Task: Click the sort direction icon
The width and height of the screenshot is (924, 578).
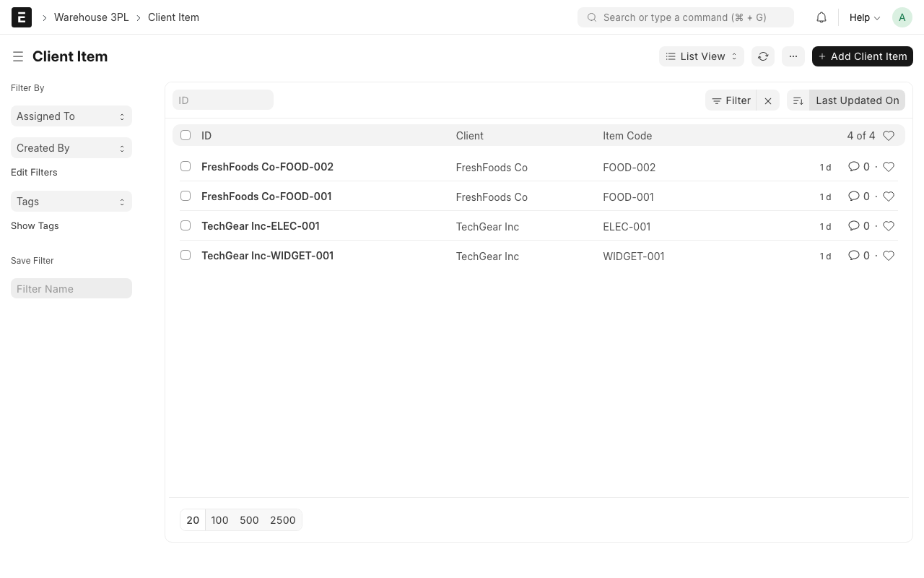Action: point(798,100)
